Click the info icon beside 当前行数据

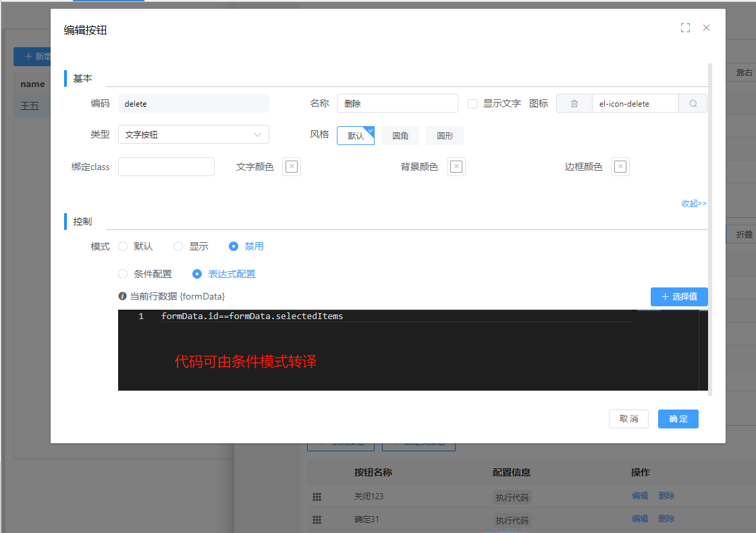[x=122, y=296]
